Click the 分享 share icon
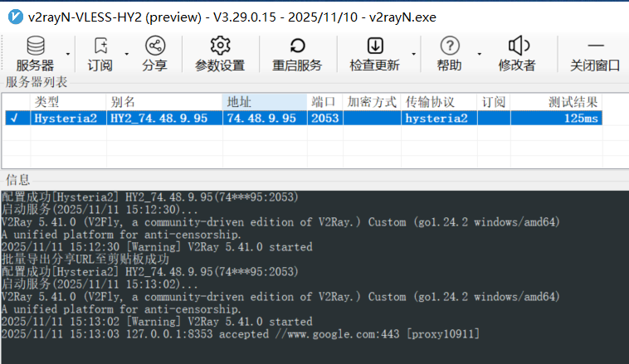 [x=154, y=46]
